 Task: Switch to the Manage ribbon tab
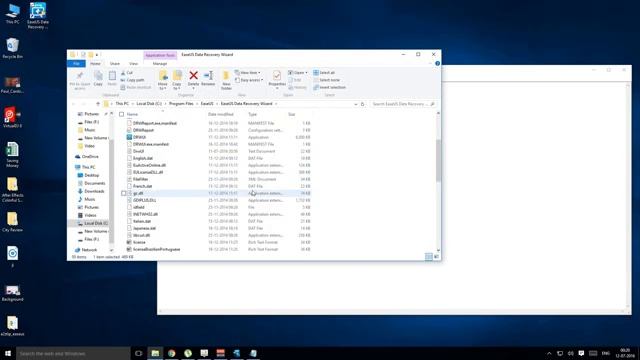[x=160, y=64]
